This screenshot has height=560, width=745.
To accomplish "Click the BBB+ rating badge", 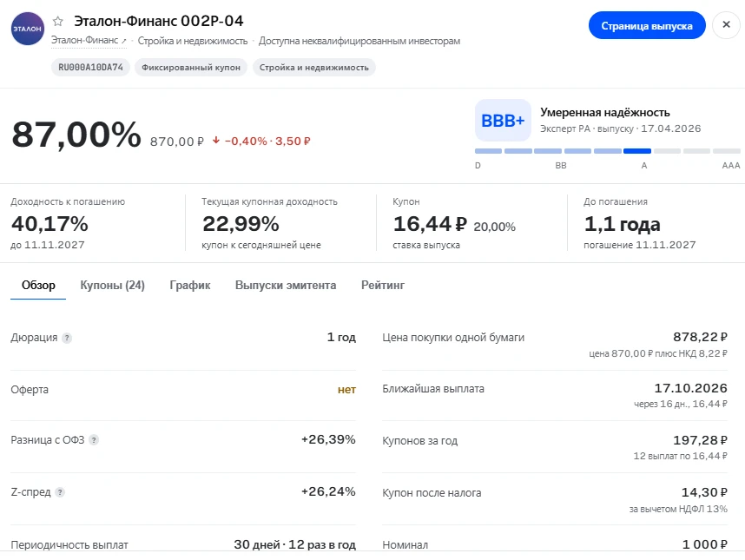I will pyautogui.click(x=503, y=120).
